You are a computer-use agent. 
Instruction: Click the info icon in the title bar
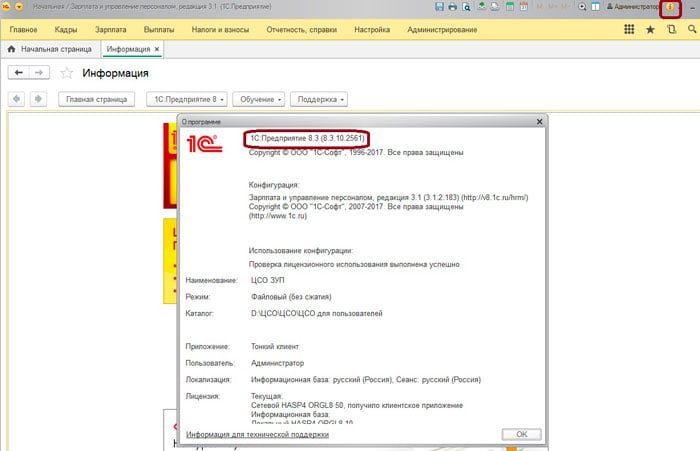[x=671, y=7]
